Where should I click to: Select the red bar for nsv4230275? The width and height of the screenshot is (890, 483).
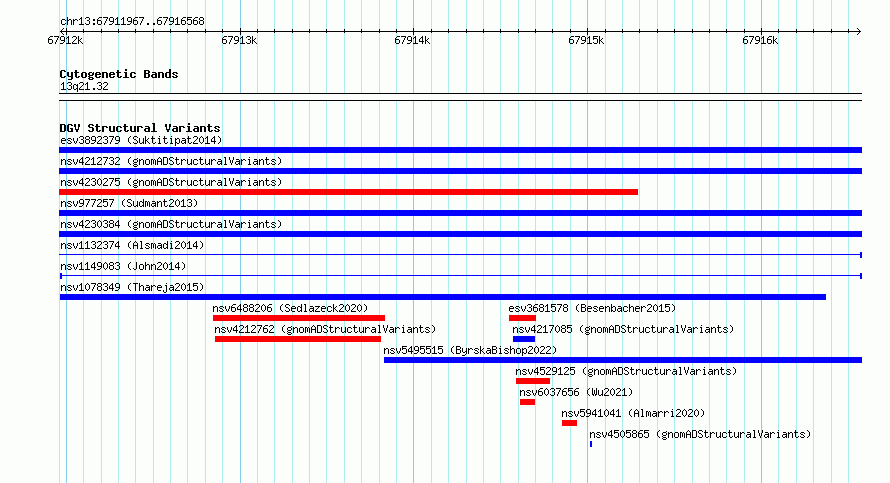point(349,192)
